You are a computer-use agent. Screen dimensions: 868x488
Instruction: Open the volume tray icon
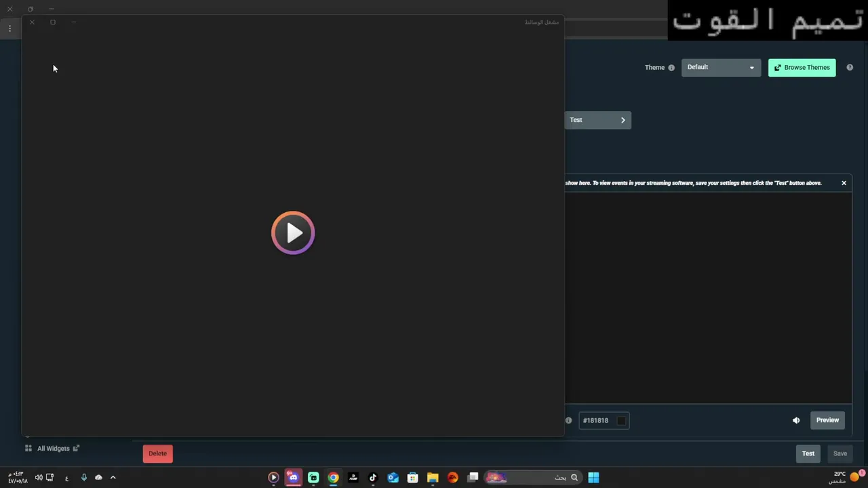39,478
